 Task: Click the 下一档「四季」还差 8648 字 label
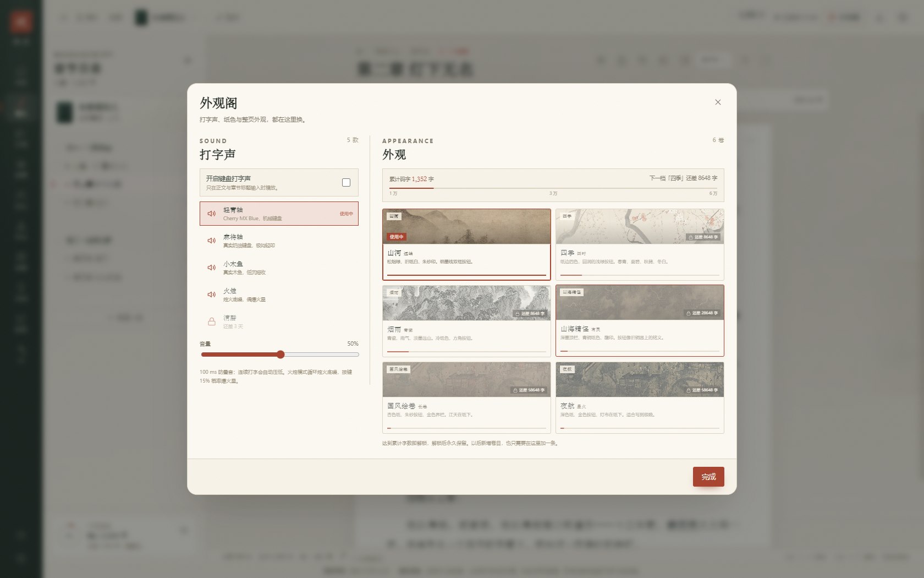[x=683, y=178]
